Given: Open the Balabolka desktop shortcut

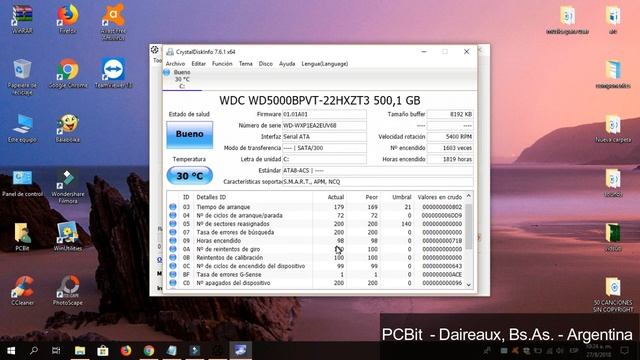Looking at the screenshot, I should click(x=68, y=128).
